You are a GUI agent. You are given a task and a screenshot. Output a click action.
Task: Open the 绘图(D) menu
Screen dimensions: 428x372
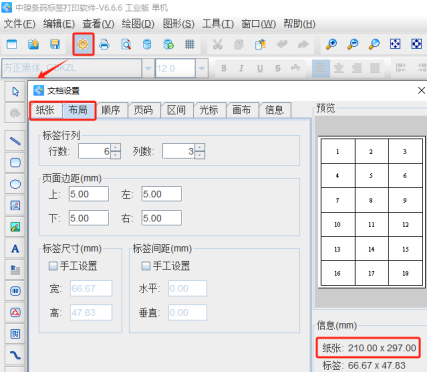(138, 24)
